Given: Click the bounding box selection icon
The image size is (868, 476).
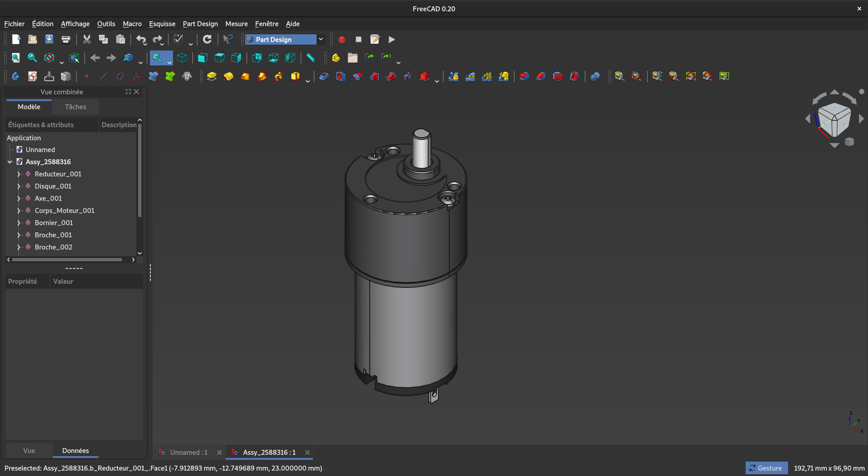Looking at the screenshot, I should click(x=75, y=58).
